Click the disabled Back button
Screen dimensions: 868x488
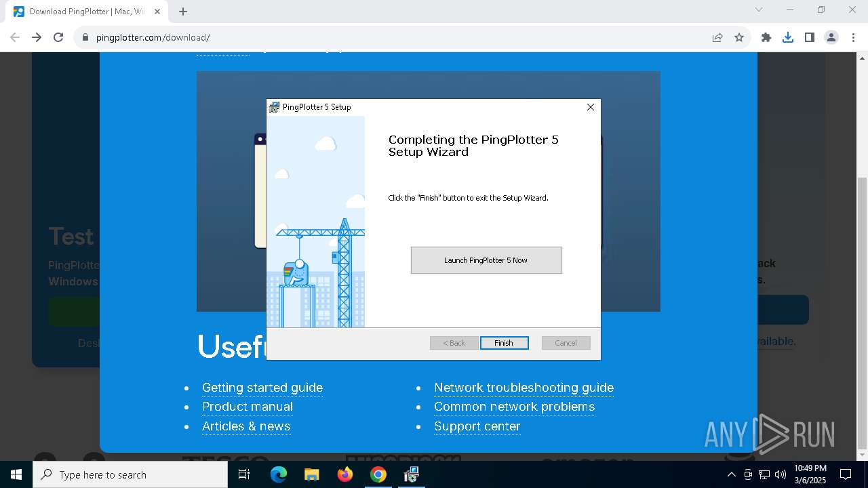[454, 343]
